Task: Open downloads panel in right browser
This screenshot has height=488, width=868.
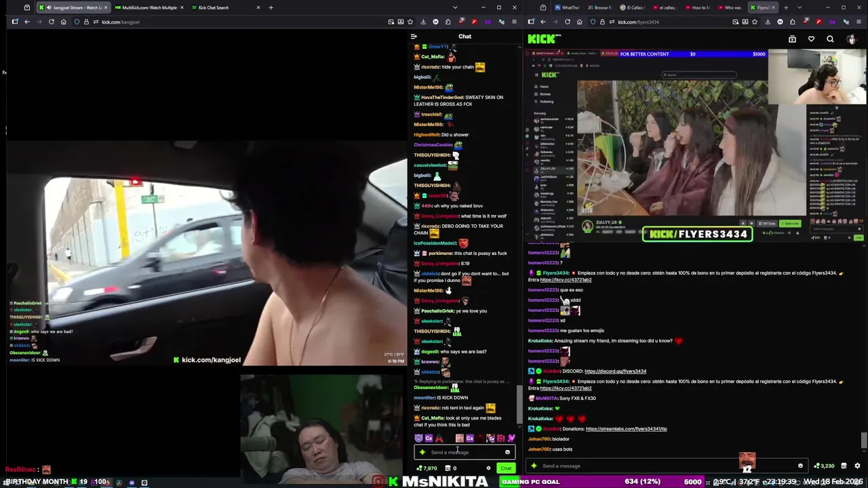Action: [x=768, y=22]
